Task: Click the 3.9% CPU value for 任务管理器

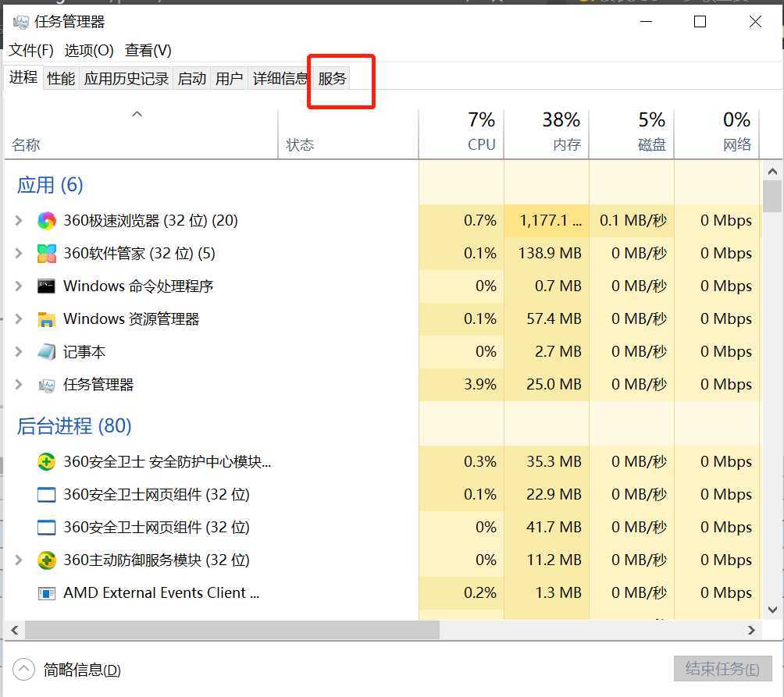Action: point(461,385)
